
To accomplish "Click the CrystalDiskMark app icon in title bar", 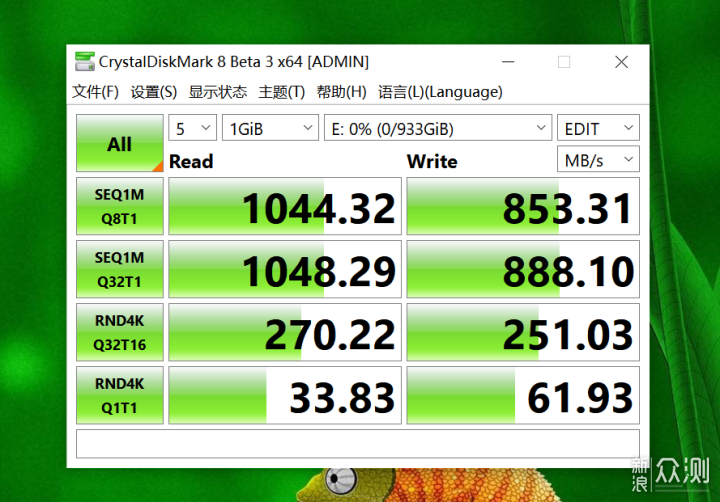I will click(84, 62).
